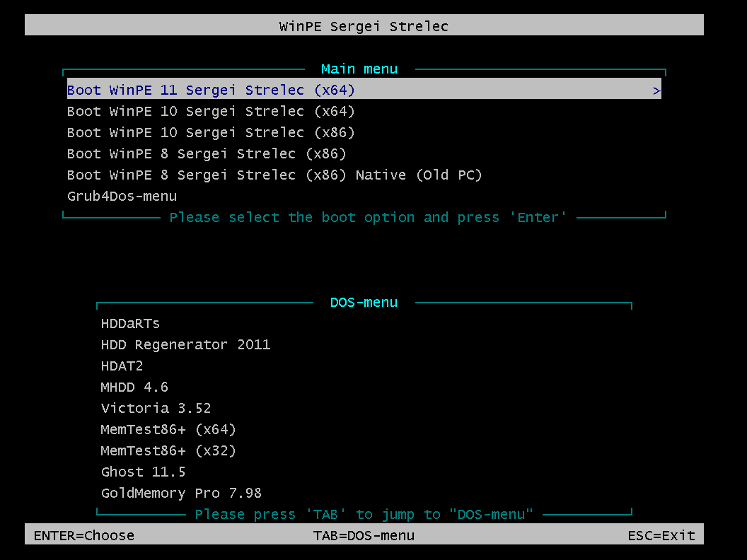This screenshot has height=560, width=747.
Task: Select HDDaRTs from DOS-menu
Action: click(130, 323)
